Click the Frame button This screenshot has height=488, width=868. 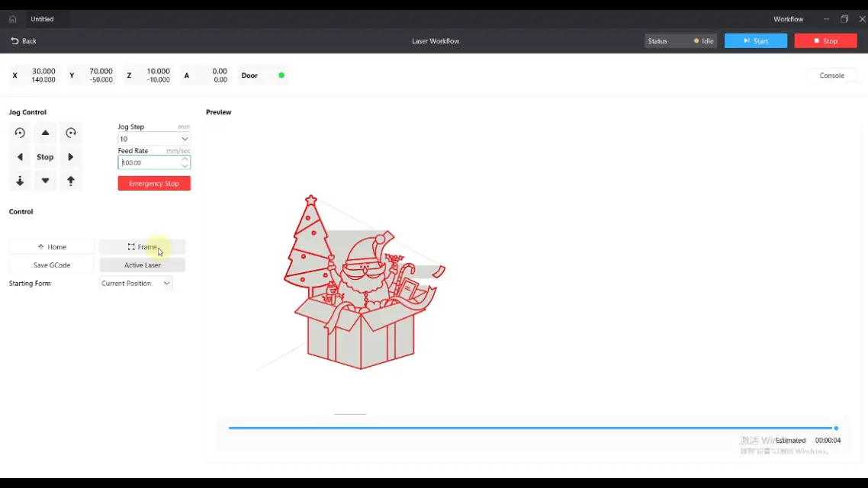coord(143,247)
